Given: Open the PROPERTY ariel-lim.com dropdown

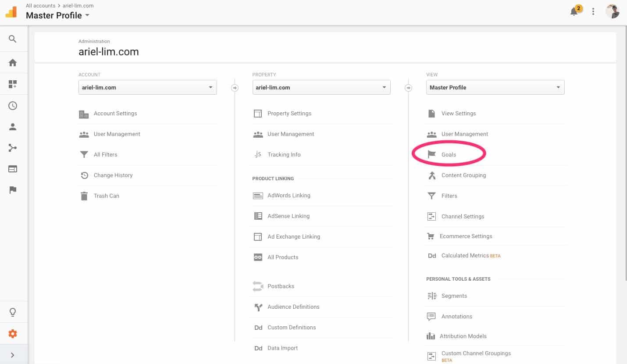Looking at the screenshot, I should coord(321,87).
